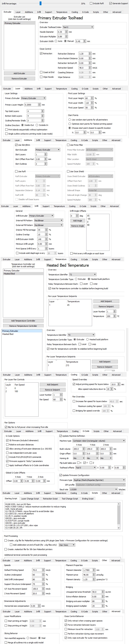Enable the Coast at End option
Screen dimensions: 129x644
[x=41, y=72]
